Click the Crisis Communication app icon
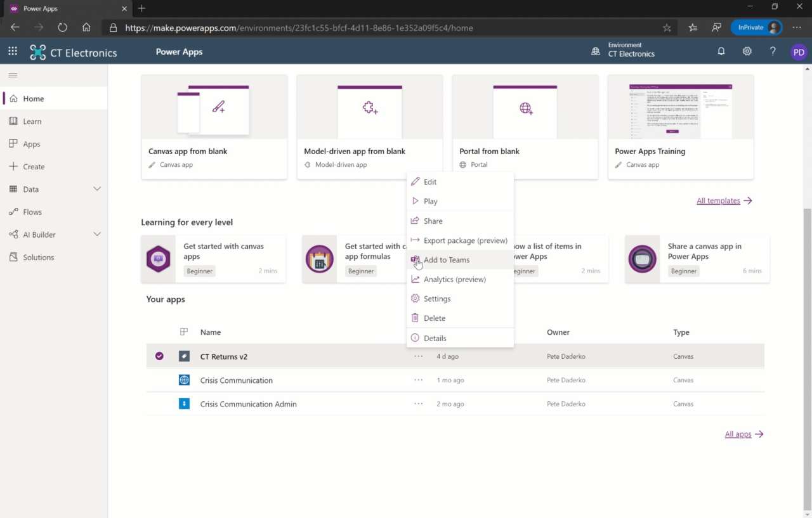This screenshot has width=812, height=518. tap(184, 380)
